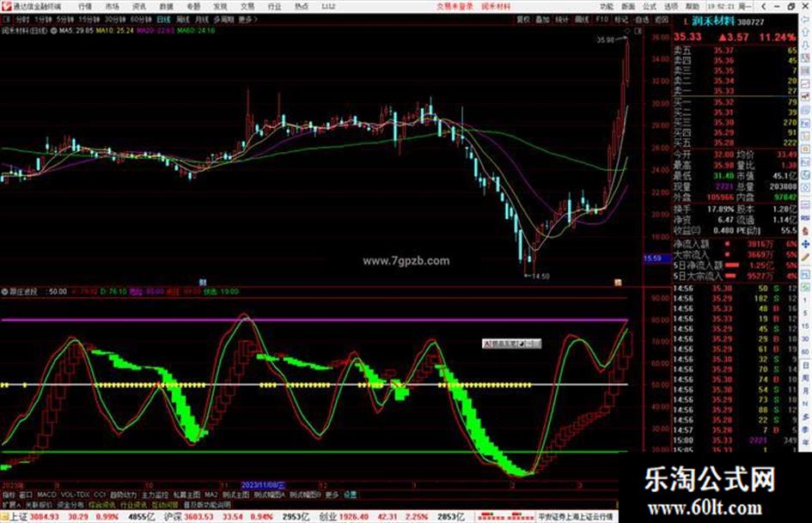
Task: Click the 沪深 index in status bar
Action: pyautogui.click(x=172, y=517)
